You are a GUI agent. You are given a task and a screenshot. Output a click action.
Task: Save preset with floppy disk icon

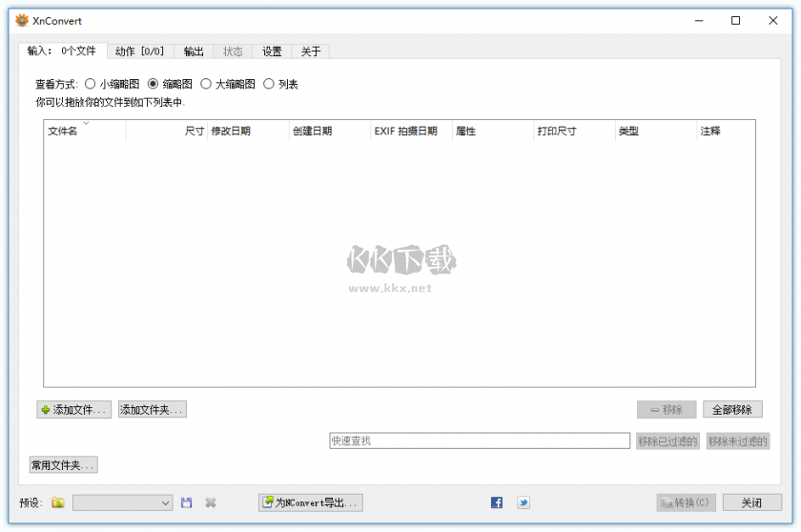187,502
